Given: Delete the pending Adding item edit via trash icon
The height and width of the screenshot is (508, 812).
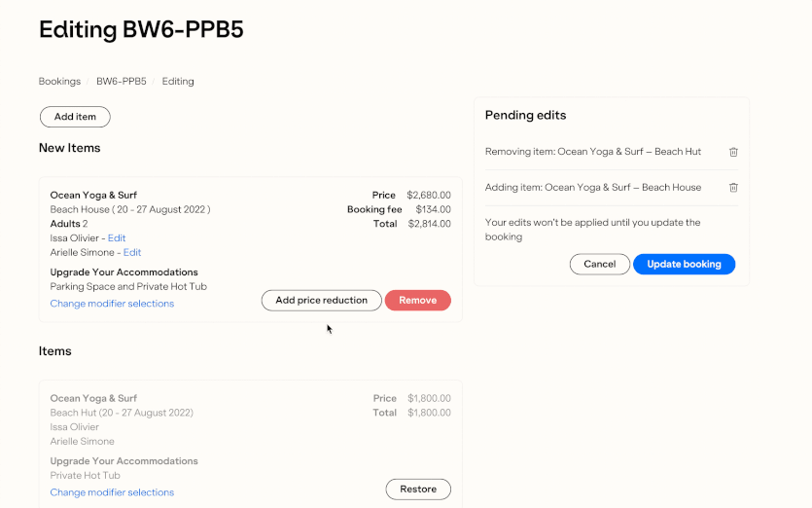Looking at the screenshot, I should [x=734, y=187].
